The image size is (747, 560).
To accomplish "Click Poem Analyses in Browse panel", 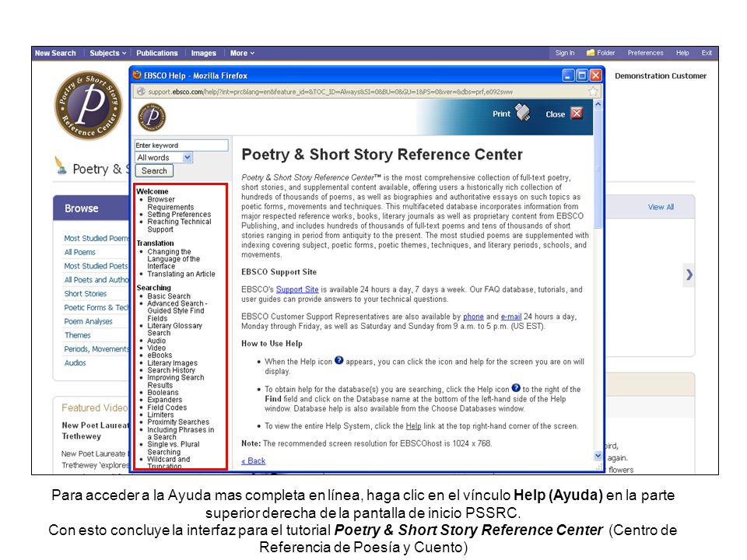I will tap(88, 321).
